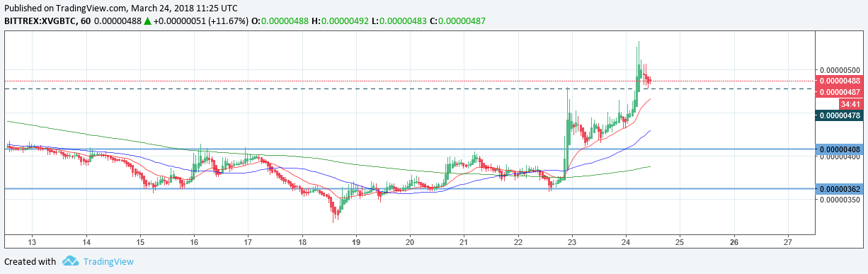Click the TradingView cloud logo icon
868x274 pixels.
[x=70, y=261]
